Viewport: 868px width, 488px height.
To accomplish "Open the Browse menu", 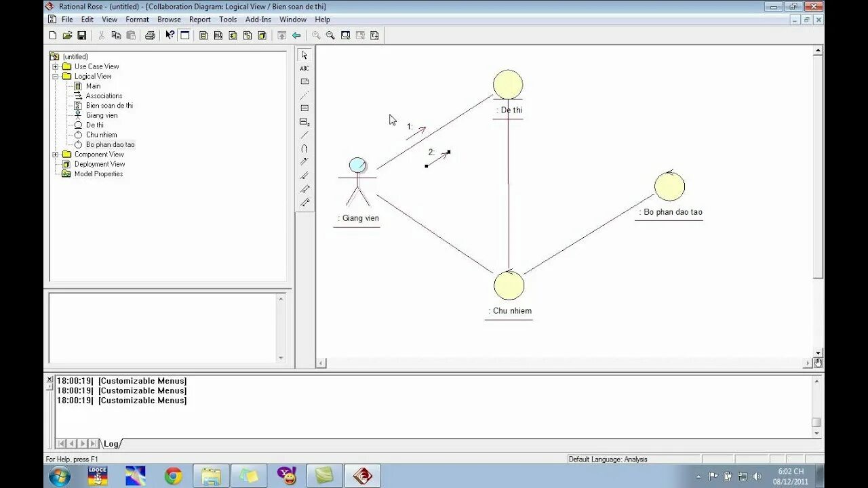I will tap(169, 20).
